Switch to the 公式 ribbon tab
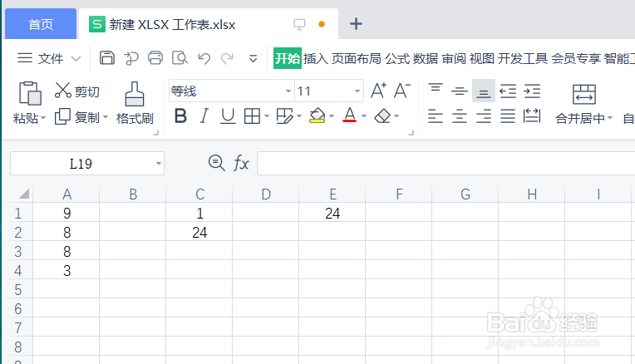 397,59
